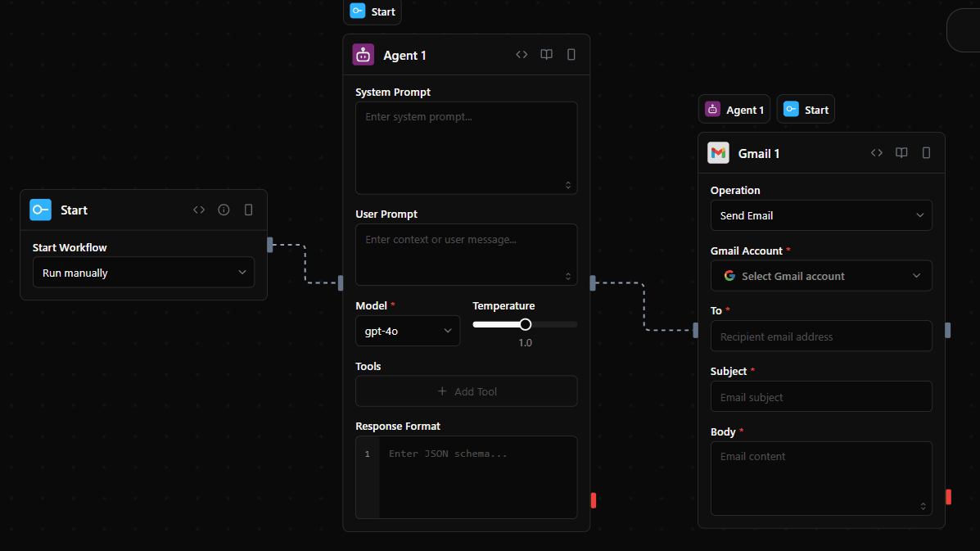The height and width of the screenshot is (551, 980).
Task: Open the Send Email operation dropdown
Action: pyautogui.click(x=820, y=215)
